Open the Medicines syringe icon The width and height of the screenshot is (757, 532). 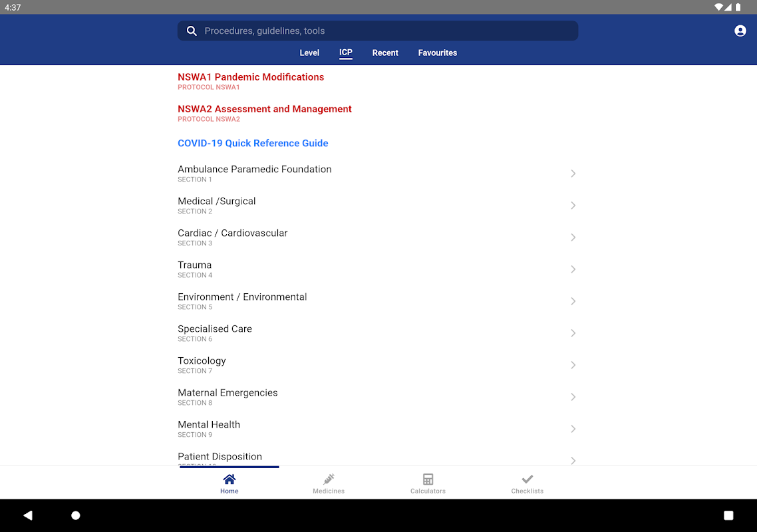click(x=329, y=479)
